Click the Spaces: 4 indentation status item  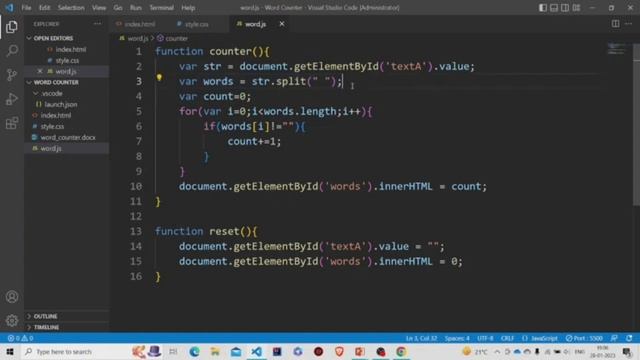click(x=457, y=338)
